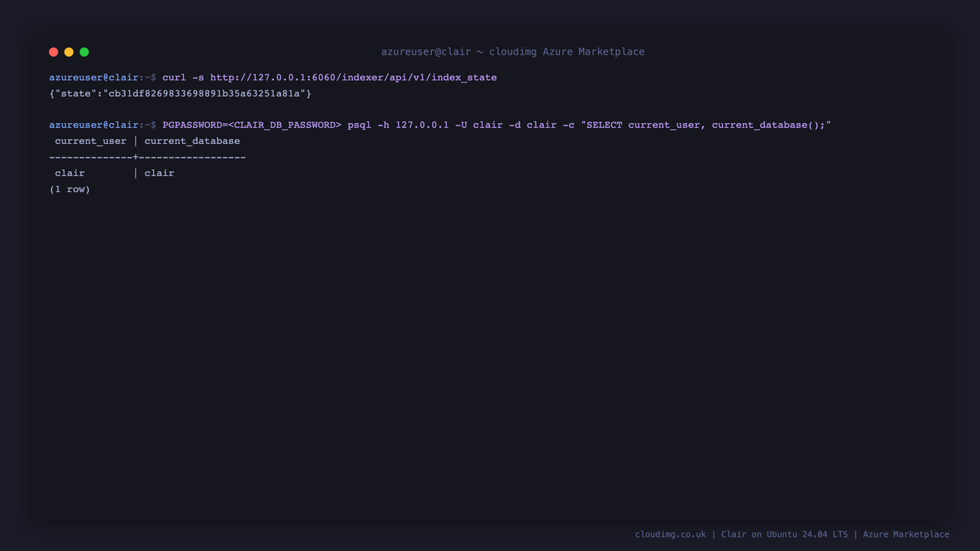Click the 'clair' value under current_database
This screenshot has width=980, height=551.
pos(159,173)
